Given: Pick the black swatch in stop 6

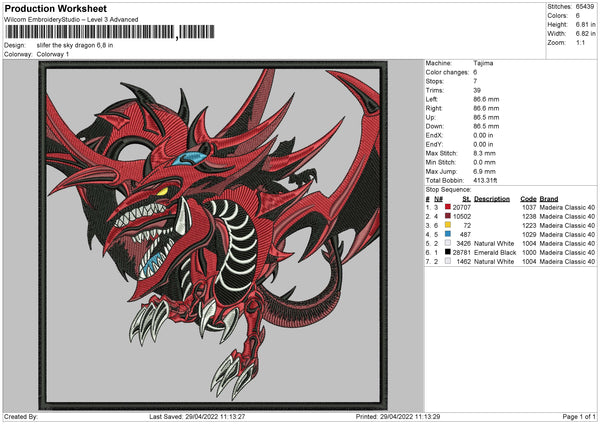Looking at the screenshot, I should tap(448, 252).
